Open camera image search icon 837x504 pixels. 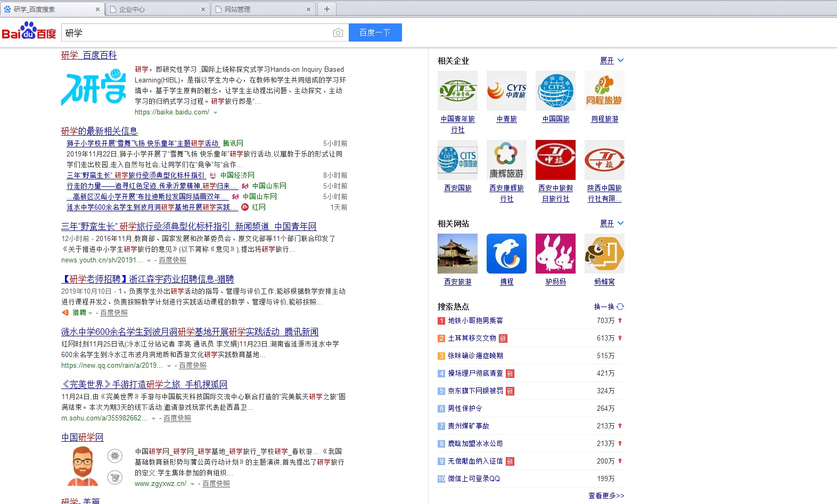pos(338,33)
